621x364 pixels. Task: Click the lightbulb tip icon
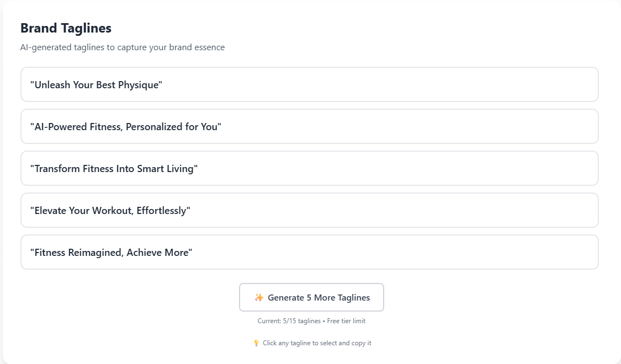coord(256,343)
